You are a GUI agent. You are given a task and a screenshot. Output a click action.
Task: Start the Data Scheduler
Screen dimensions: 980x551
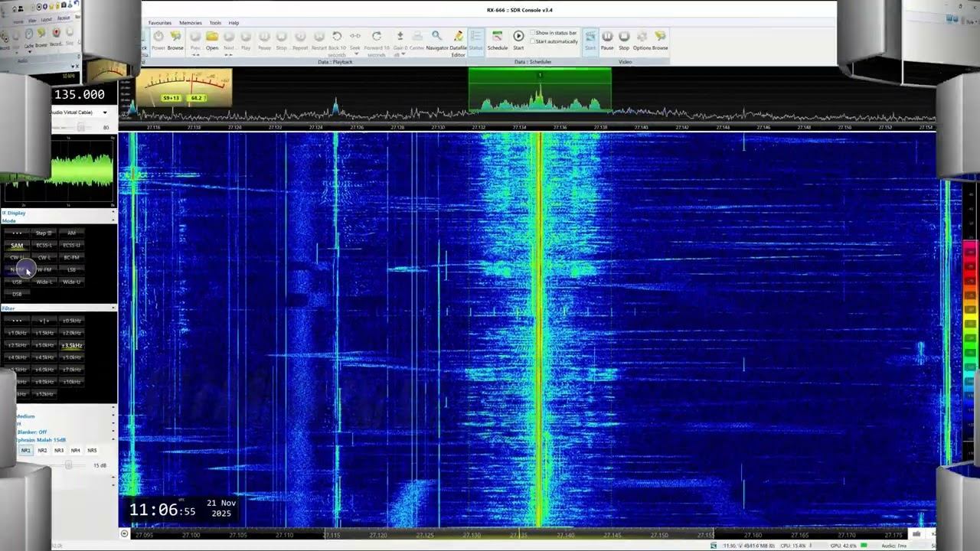coord(518,40)
